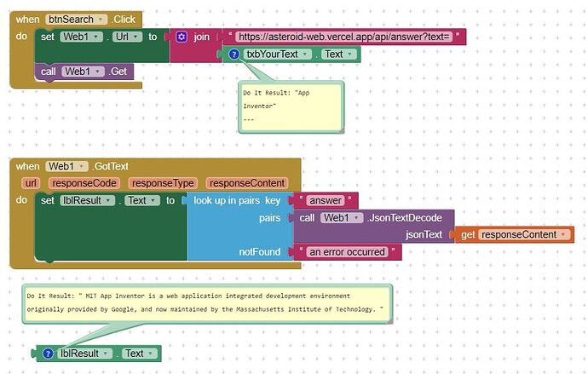
Task: Open lblResult dropdown in bottom getter block
Action: 84,354
